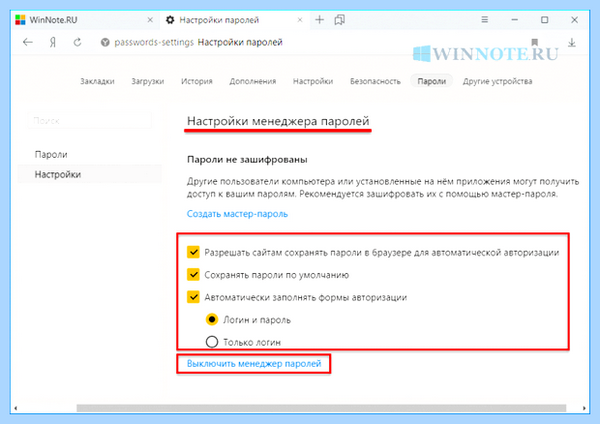Close the Настройки паролей tab

click(x=300, y=20)
